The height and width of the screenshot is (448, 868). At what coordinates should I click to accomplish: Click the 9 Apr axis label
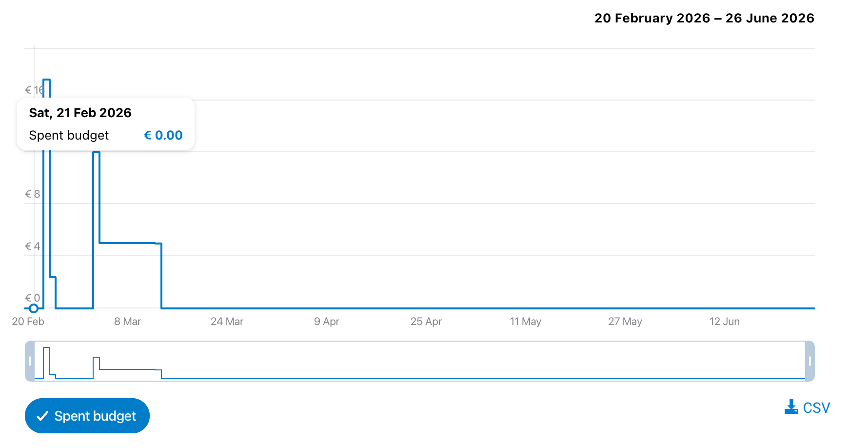click(326, 322)
